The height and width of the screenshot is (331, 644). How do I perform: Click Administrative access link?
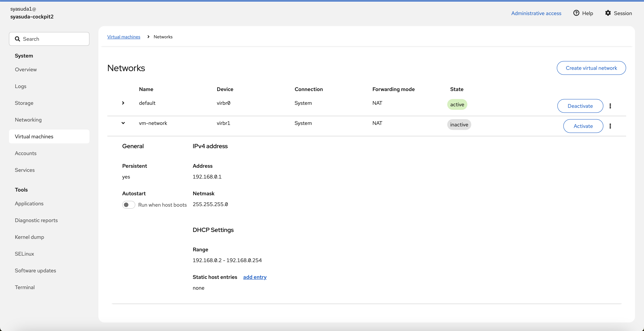(536, 13)
